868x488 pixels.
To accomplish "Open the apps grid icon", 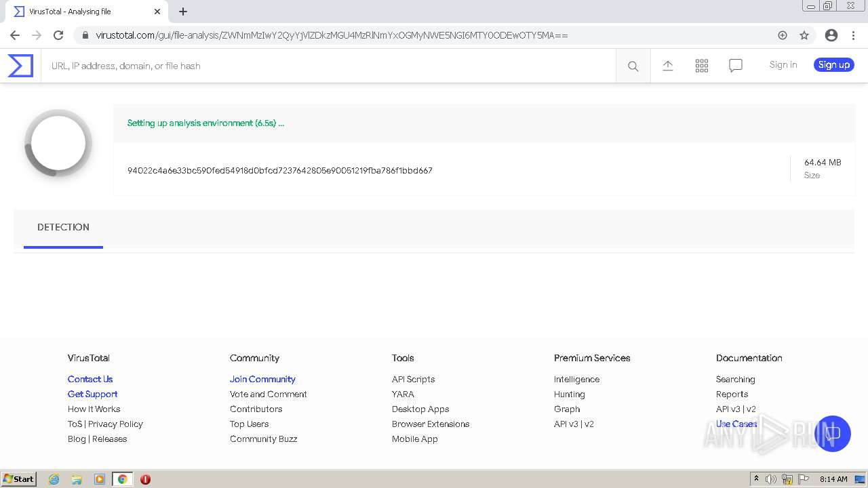I will 702,66.
